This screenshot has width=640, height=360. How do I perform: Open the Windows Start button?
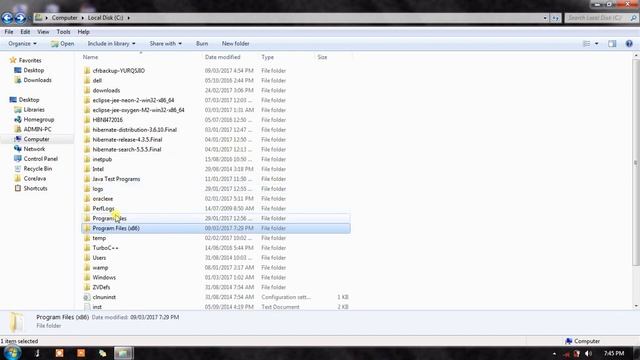pos(12,353)
